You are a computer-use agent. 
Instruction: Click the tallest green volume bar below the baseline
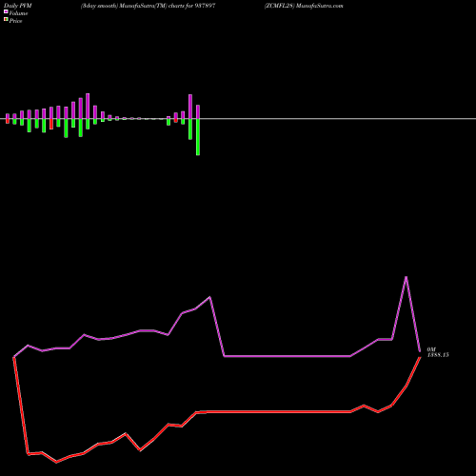pos(198,137)
